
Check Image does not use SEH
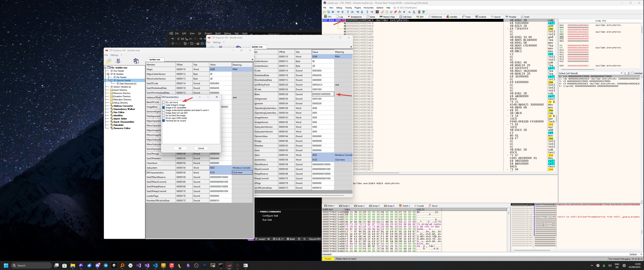click(163, 113)
